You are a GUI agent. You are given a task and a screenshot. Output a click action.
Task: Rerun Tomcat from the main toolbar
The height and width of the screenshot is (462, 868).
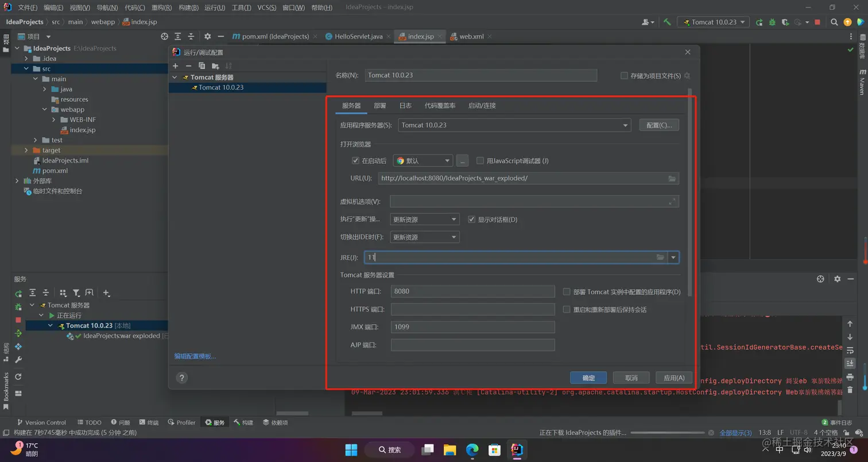[759, 22]
